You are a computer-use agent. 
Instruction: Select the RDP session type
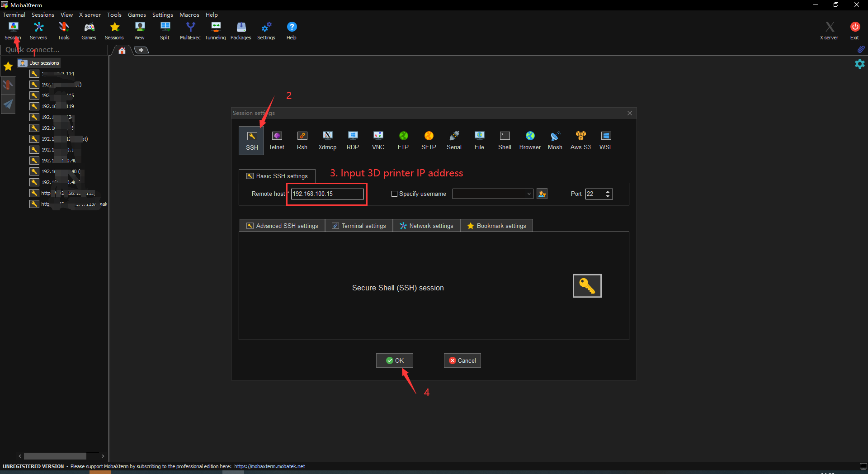click(x=353, y=141)
